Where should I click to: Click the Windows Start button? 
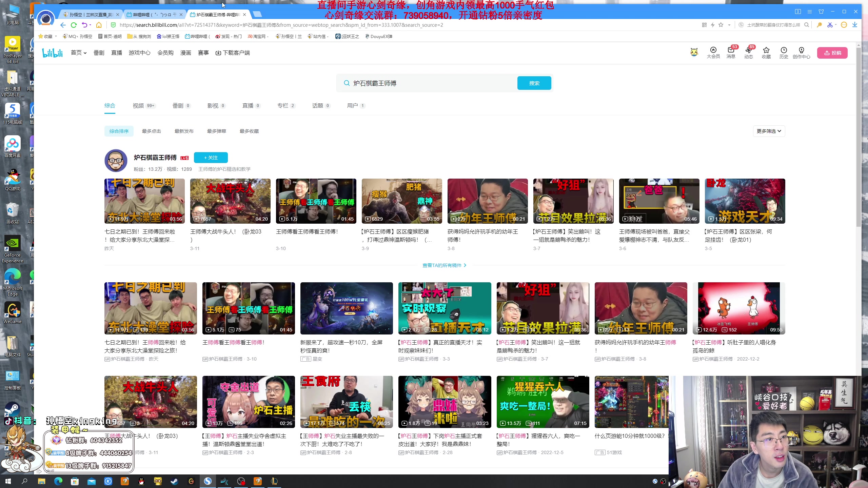[8, 481]
